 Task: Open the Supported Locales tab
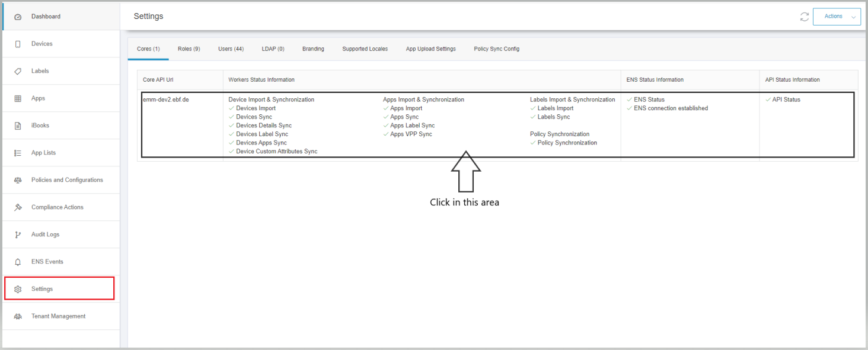[x=365, y=49]
